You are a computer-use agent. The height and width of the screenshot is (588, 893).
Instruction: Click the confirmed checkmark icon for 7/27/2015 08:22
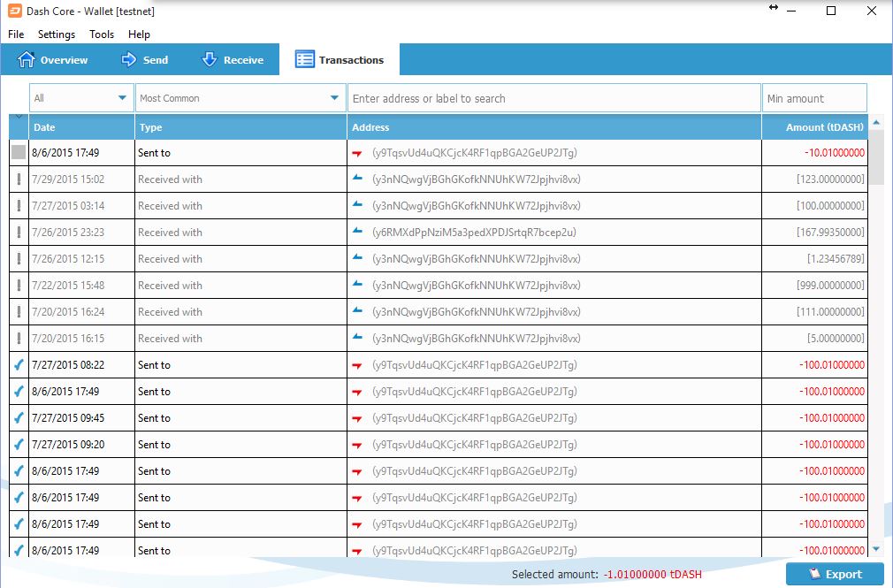(19, 364)
